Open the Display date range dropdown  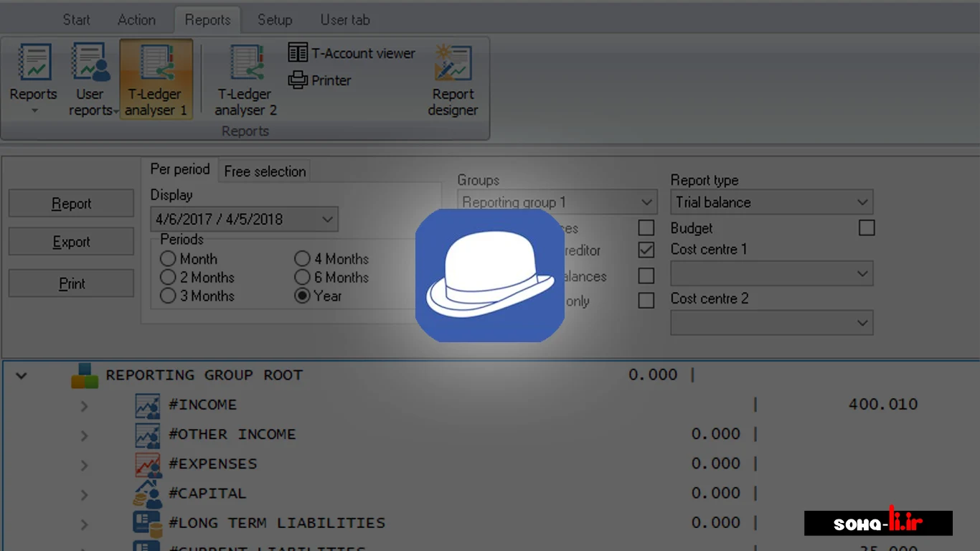coord(245,220)
